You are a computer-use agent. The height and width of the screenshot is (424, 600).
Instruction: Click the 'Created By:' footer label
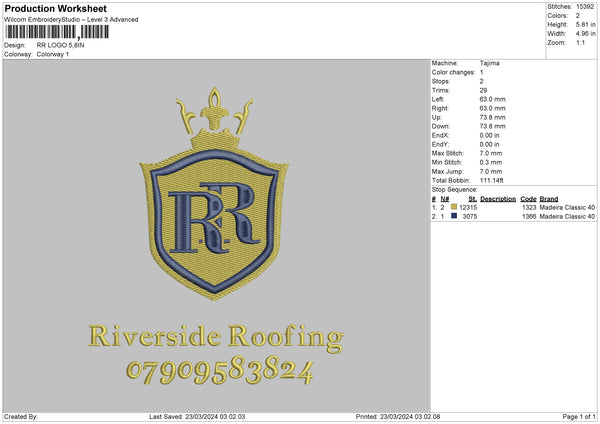21,416
